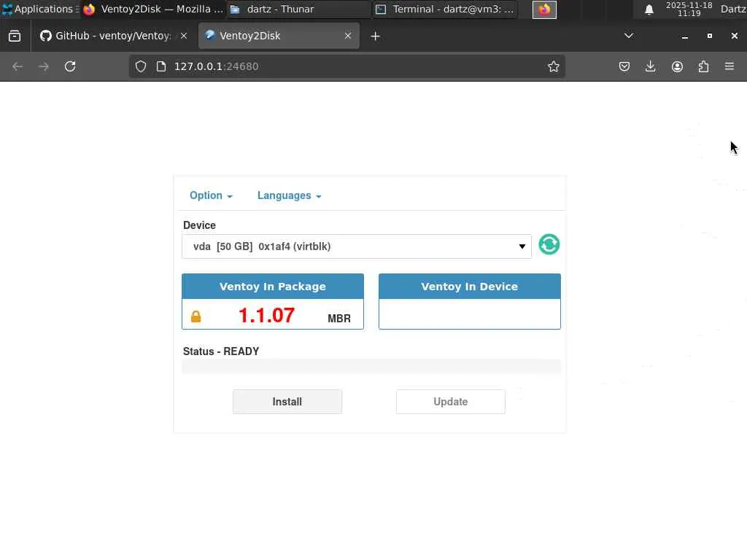This screenshot has height=560, width=747.
Task: Select Ventoy2Disk Mozilla window in taskbar
Action: coord(152,9)
